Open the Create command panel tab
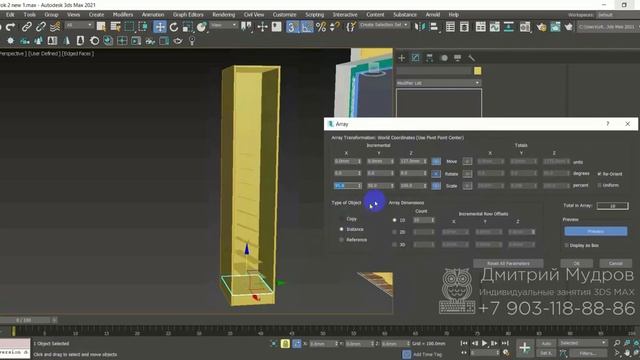Image resolution: width=640 pixels, height=360 pixels. tap(402, 58)
